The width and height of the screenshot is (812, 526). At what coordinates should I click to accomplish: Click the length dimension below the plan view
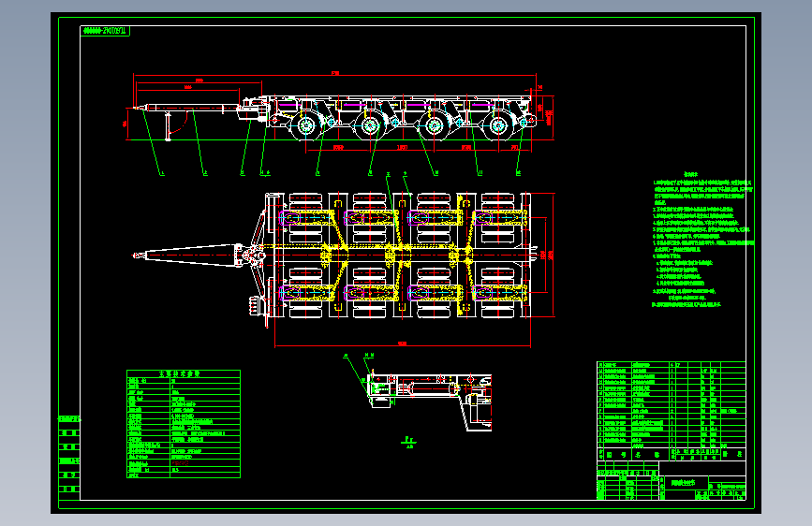(x=403, y=343)
